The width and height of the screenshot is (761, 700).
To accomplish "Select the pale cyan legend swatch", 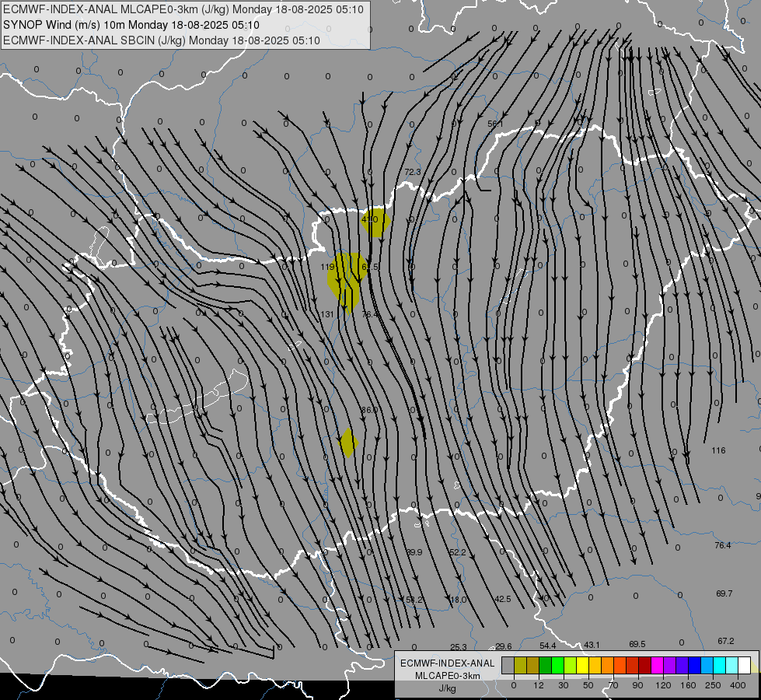I will pyautogui.click(x=732, y=665).
